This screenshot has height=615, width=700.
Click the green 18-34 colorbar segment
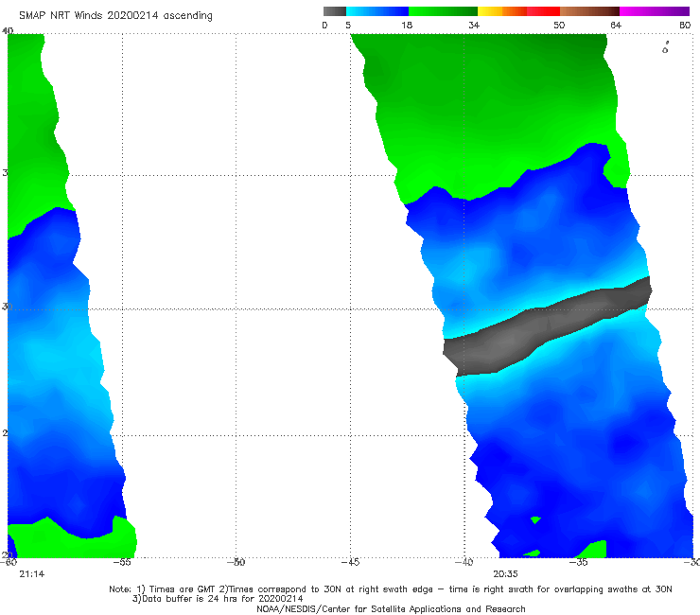443,11
